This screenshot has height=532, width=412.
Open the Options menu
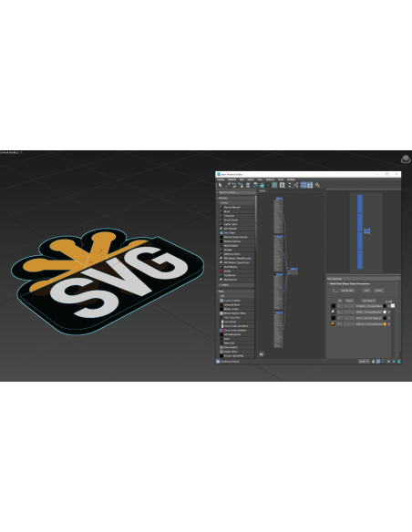pyautogui.click(x=270, y=179)
